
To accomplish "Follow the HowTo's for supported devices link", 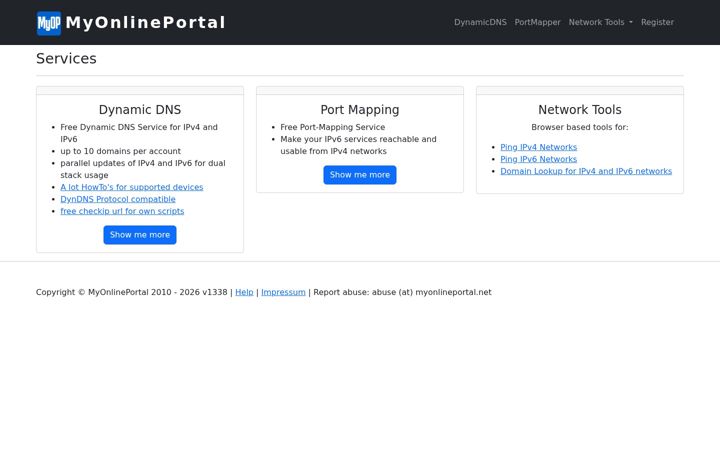I will coord(132,187).
